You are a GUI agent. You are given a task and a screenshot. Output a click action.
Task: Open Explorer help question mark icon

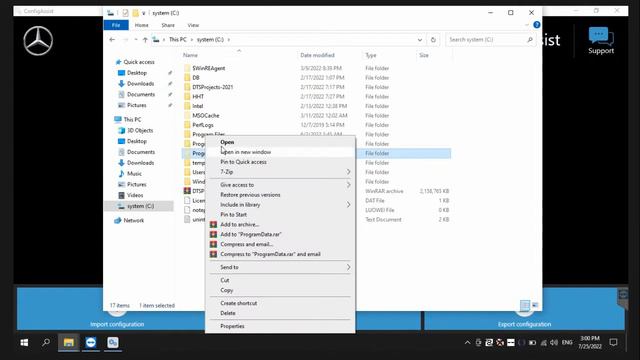536,25
